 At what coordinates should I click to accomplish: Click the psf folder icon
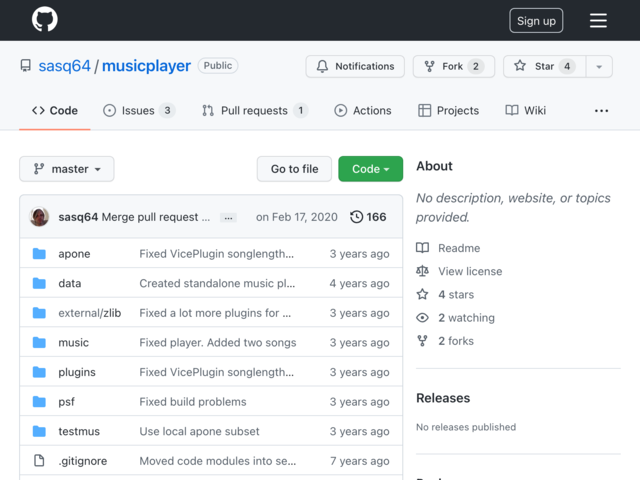point(39,401)
